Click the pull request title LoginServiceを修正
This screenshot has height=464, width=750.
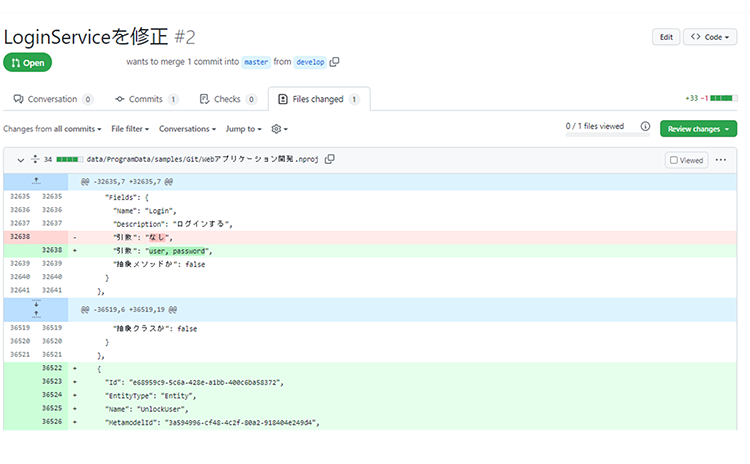pyautogui.click(x=86, y=37)
